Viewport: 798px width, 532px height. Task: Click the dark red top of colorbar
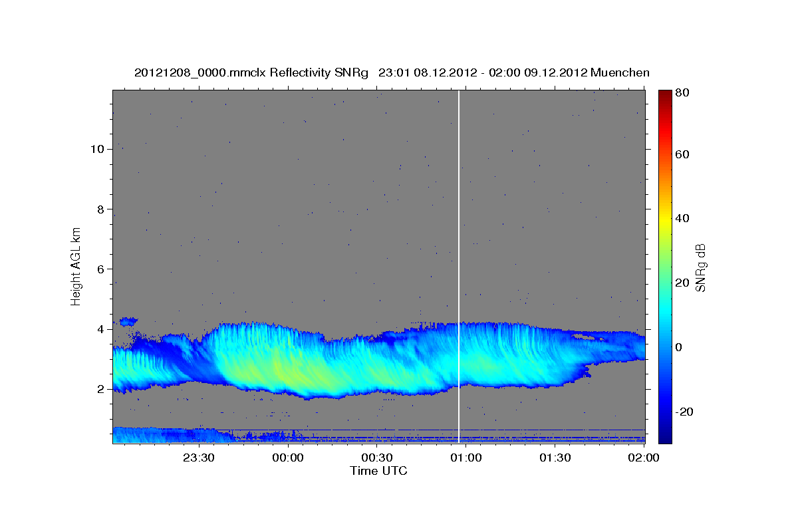665,94
